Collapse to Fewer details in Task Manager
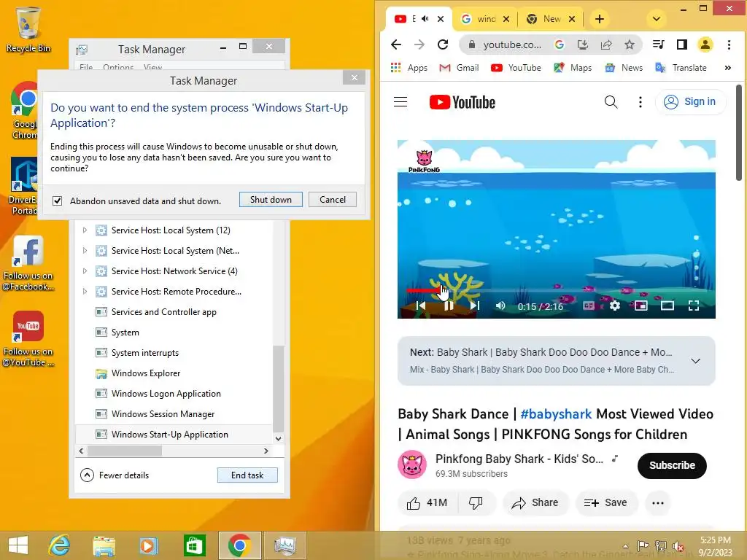 [115, 475]
